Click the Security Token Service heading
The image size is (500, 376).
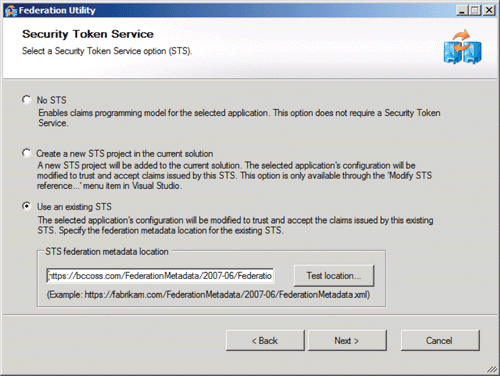[88, 34]
